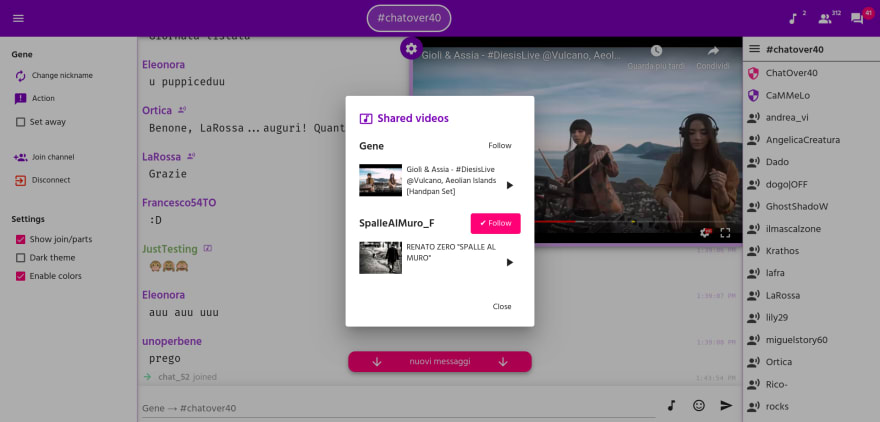Open the hamburger menu in top bar
The width and height of the screenshot is (880, 422).
point(19,18)
